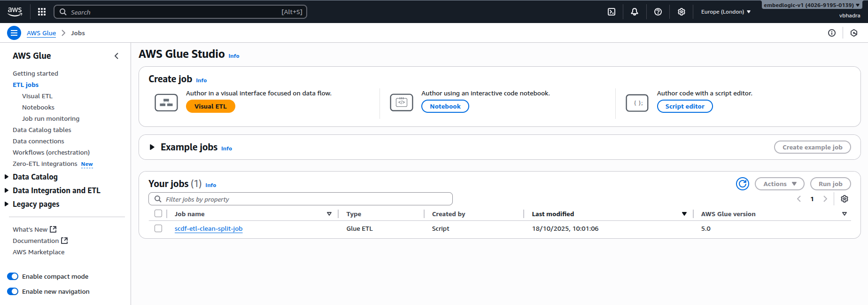Toggle Enable compact mode switch
The image size is (868, 305).
tap(13, 276)
